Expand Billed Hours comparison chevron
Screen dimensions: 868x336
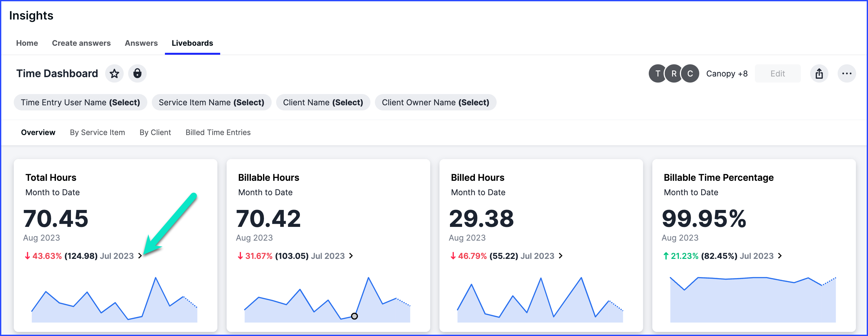561,256
